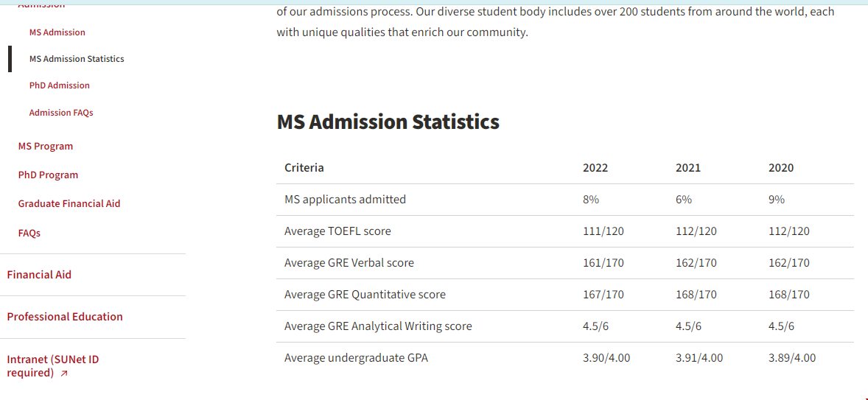Open the Professional Education section

[65, 317]
